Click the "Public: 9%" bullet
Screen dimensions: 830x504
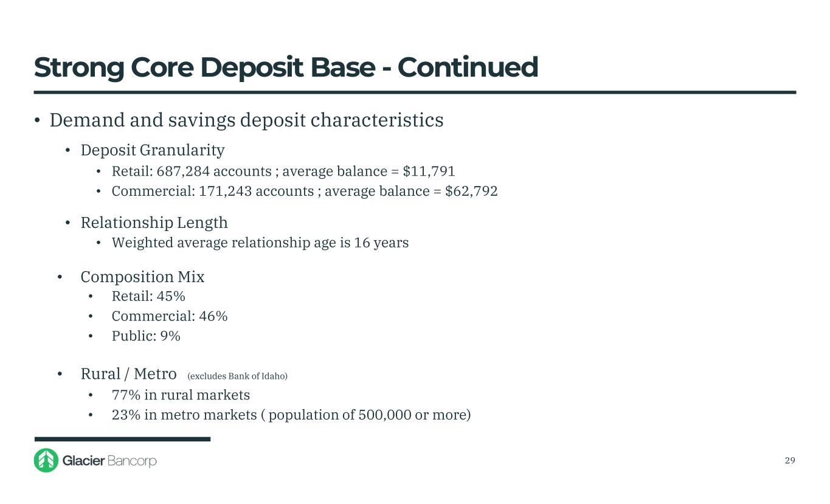pos(146,336)
